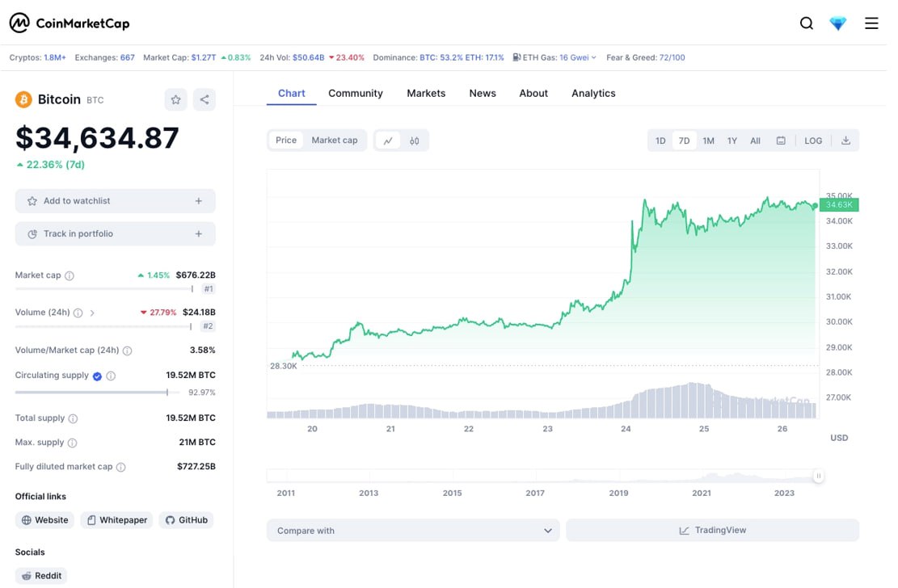
Task: Select the line chart type icon
Action: 388,141
